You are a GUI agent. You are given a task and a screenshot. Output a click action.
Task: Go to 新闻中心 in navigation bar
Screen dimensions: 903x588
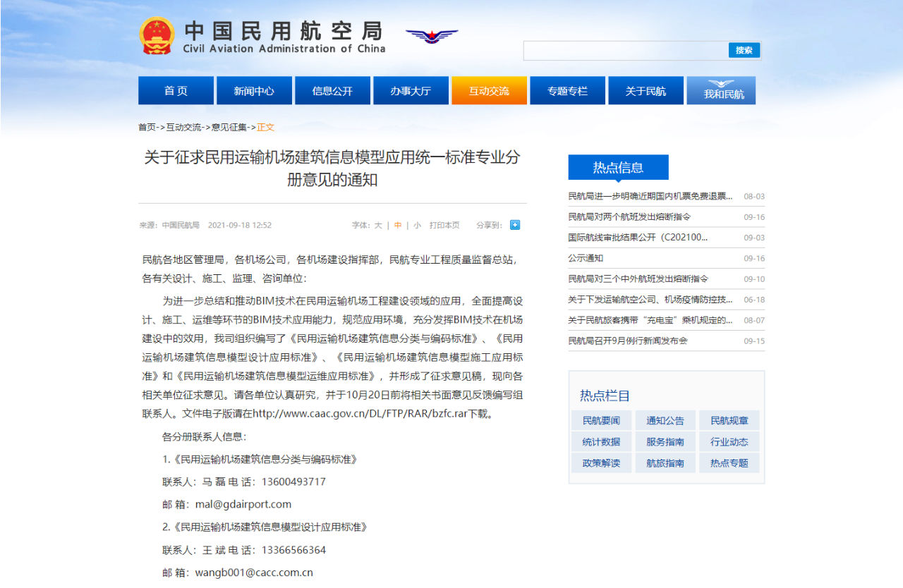pyautogui.click(x=254, y=91)
